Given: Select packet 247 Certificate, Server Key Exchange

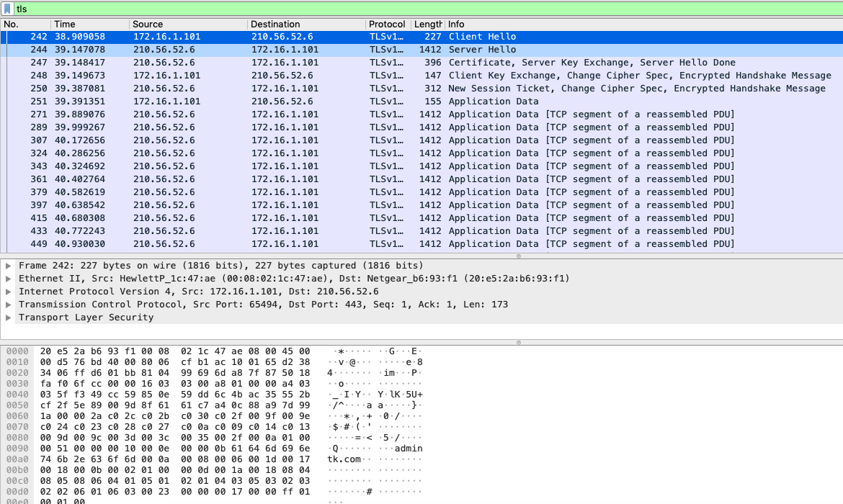Looking at the screenshot, I should (x=421, y=63).
